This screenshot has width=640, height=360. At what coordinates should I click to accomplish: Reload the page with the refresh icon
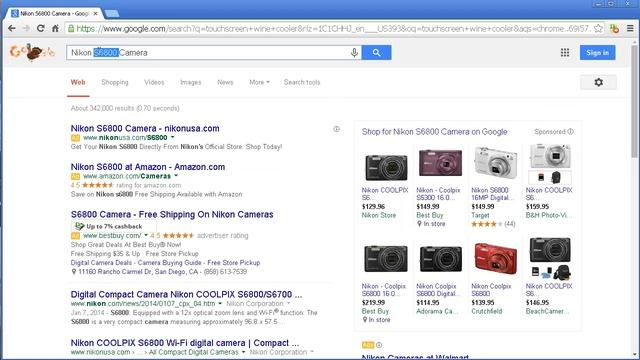click(40, 28)
